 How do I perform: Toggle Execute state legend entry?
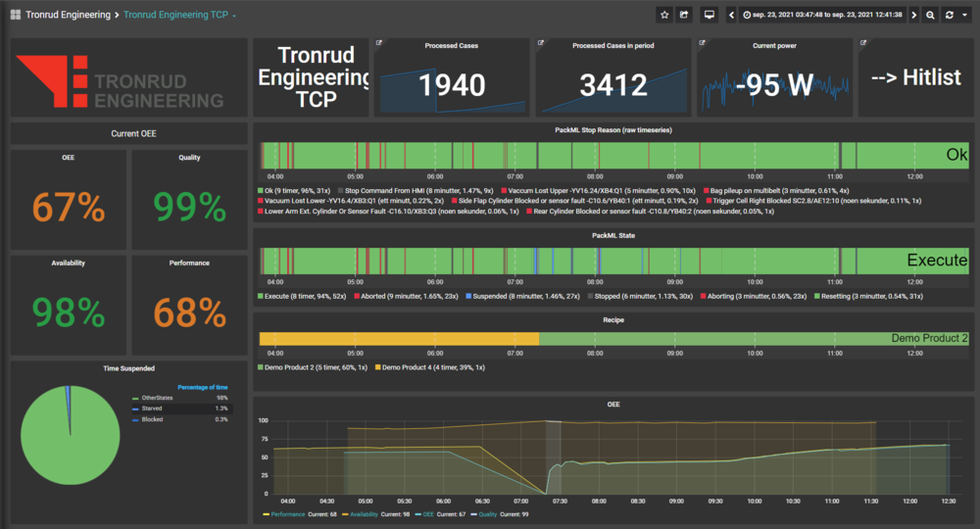click(302, 296)
